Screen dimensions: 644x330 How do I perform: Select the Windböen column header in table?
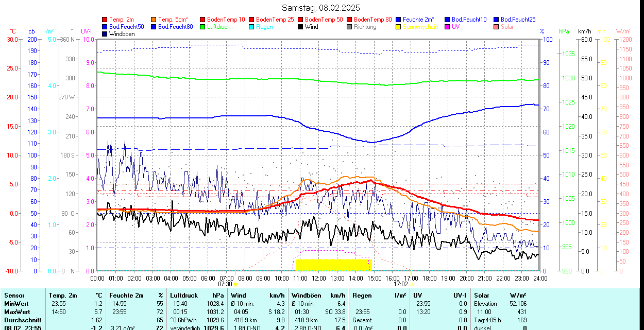tap(306, 296)
